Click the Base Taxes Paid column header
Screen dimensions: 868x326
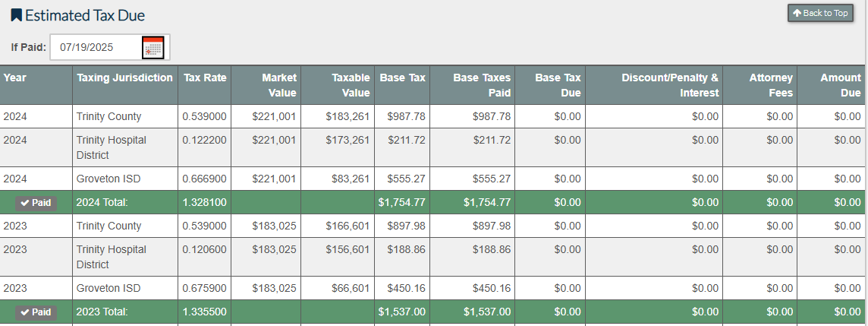[x=482, y=85]
